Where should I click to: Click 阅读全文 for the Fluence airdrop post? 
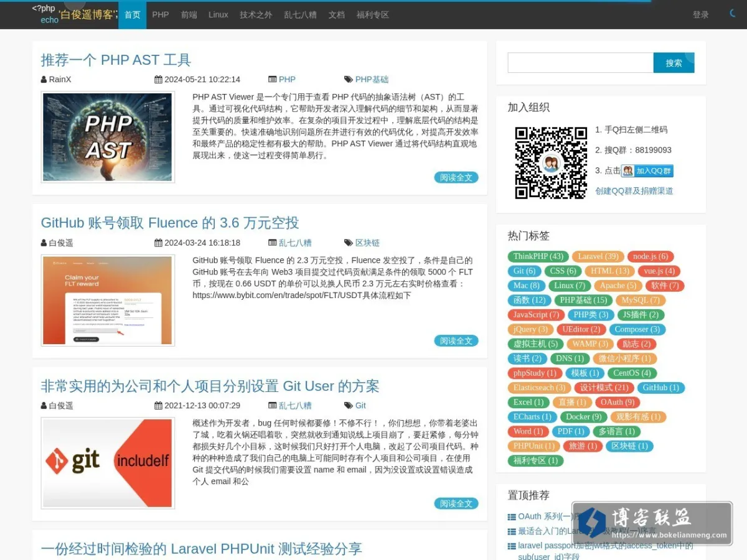pyautogui.click(x=456, y=340)
